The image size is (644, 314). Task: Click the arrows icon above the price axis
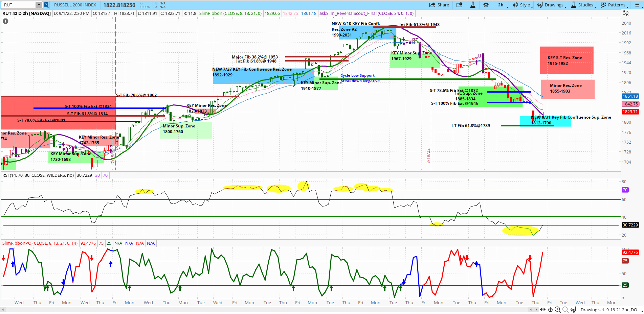pos(626,13)
